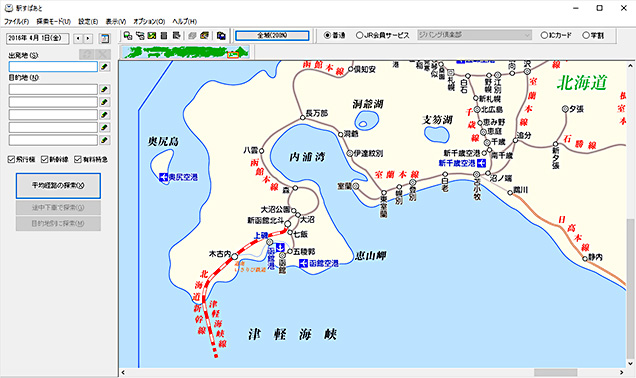Select the 普通 radio button

327,35
